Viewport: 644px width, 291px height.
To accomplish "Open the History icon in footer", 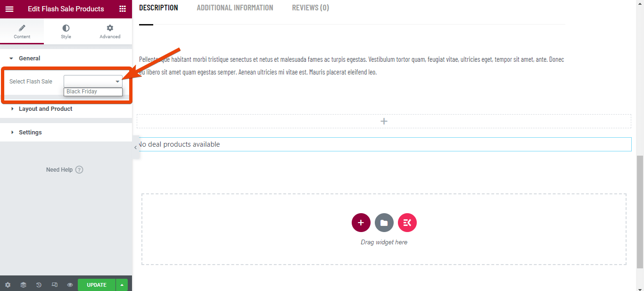I will click(39, 285).
